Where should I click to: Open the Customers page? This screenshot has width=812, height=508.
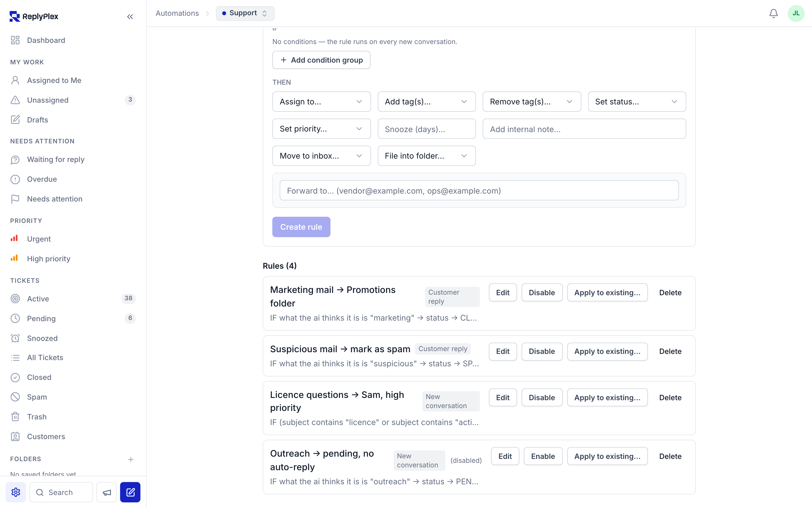click(73, 436)
